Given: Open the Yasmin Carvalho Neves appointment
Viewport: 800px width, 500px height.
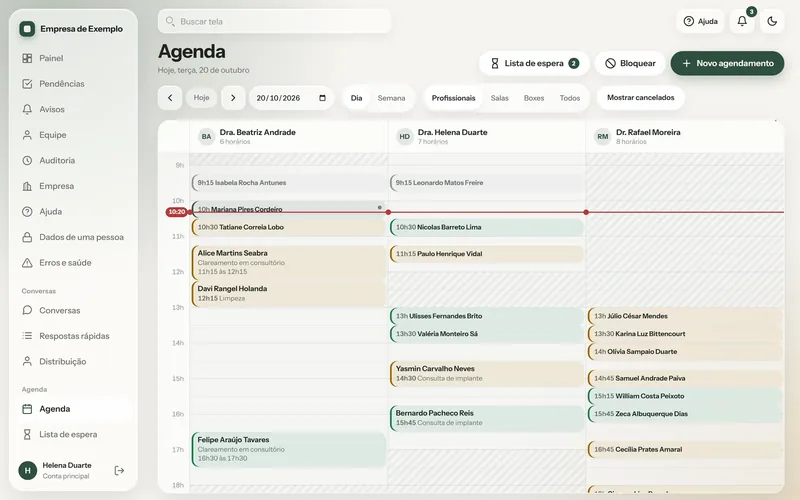Looking at the screenshot, I should click(x=487, y=373).
